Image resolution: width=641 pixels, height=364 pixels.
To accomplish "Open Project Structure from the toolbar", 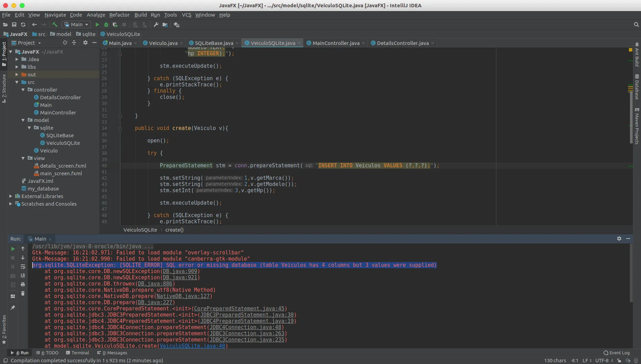I will pyautogui.click(x=165, y=25).
